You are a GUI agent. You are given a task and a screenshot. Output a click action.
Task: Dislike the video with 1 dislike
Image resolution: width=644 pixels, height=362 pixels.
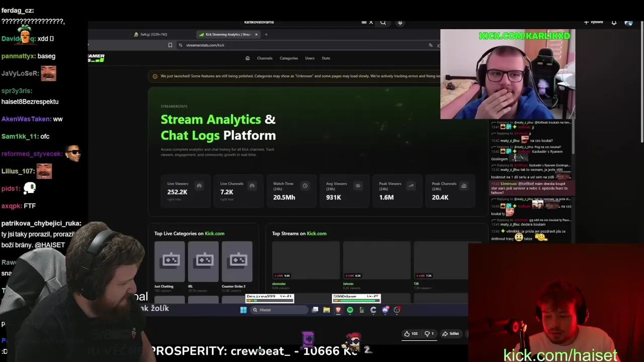coord(429,334)
